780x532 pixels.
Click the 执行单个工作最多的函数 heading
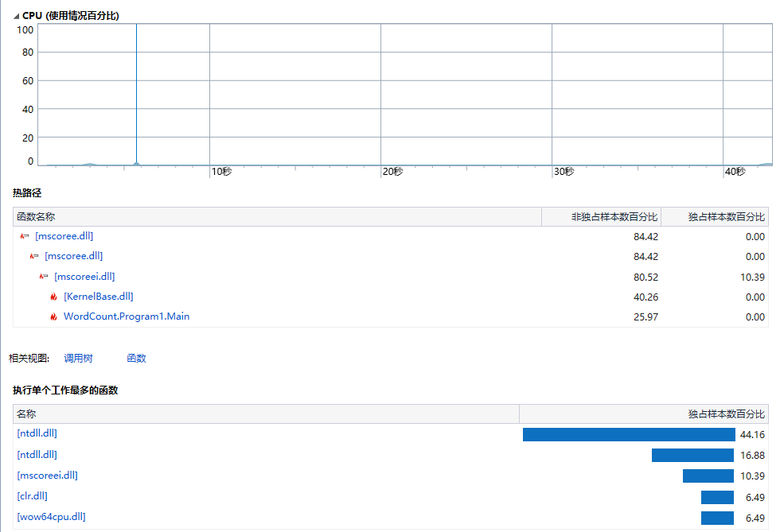pos(65,390)
